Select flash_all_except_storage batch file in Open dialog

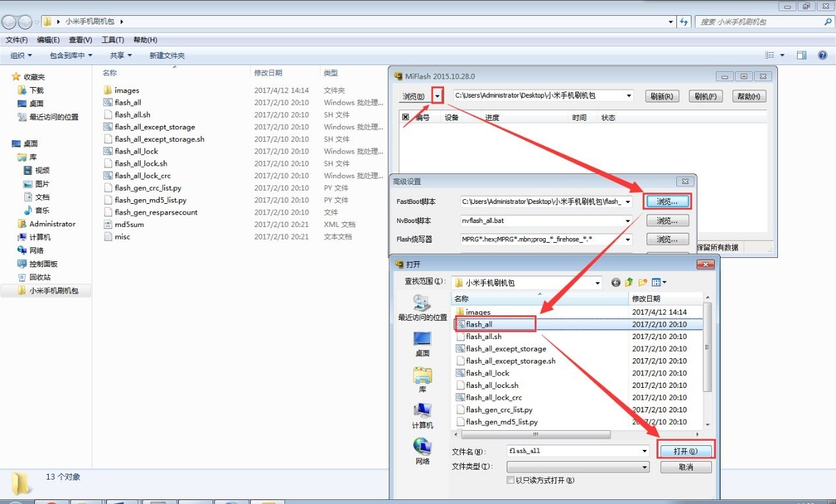point(506,349)
